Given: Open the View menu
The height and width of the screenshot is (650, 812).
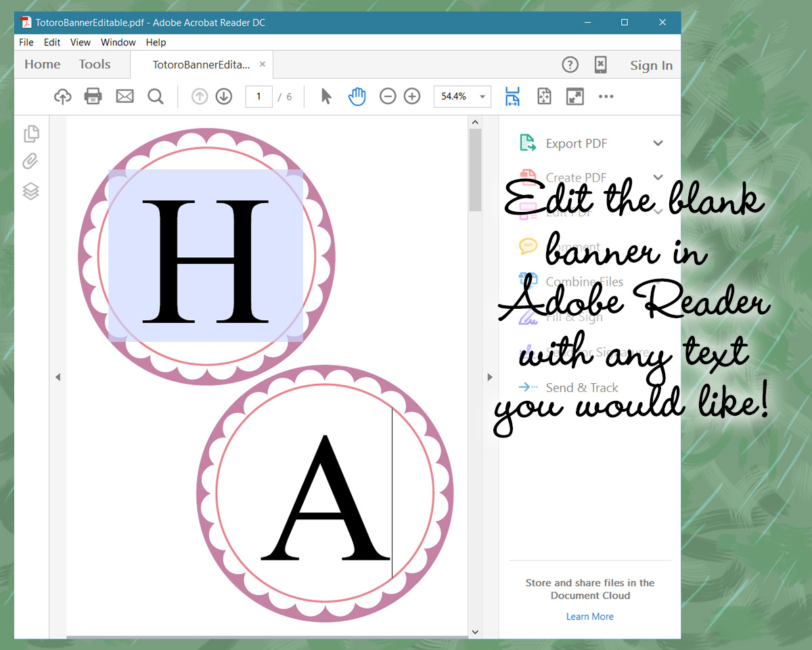Looking at the screenshot, I should [x=81, y=42].
